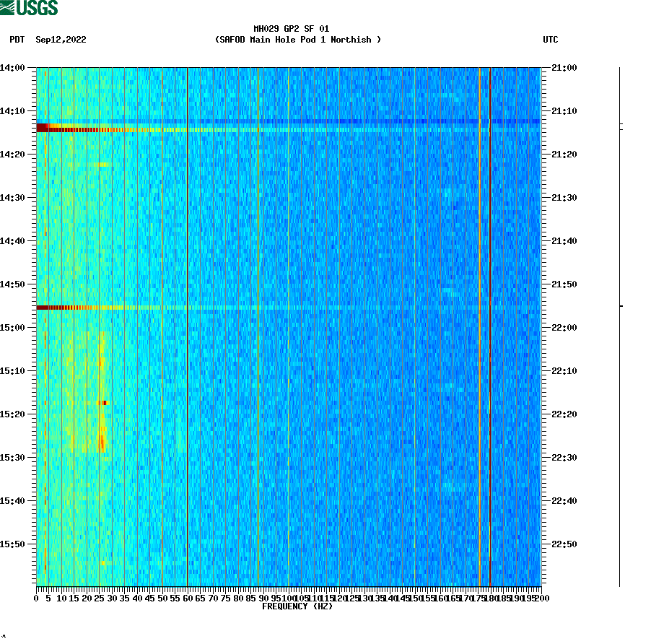Click the tick mark beside 22:00

pos(547,327)
